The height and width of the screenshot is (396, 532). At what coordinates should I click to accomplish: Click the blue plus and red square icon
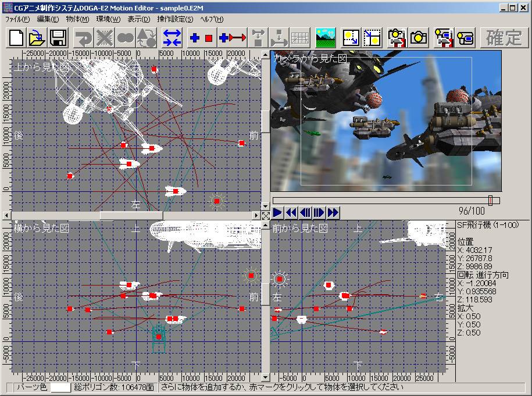click(201, 38)
